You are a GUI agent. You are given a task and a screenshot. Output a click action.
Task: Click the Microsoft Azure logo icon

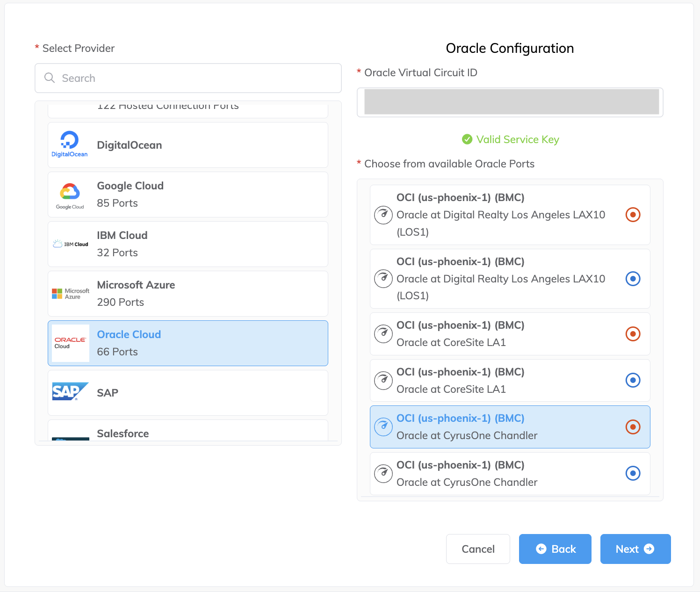tap(70, 293)
